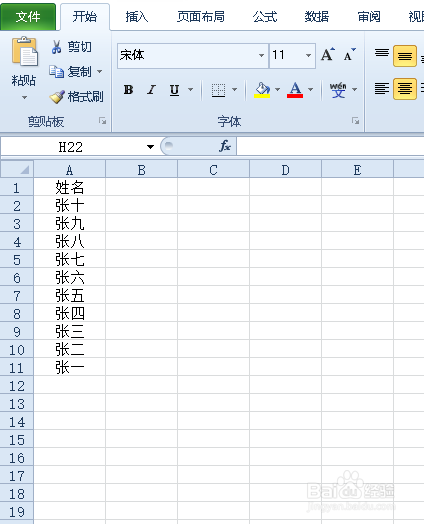Screen dimensions: 424x524
Task: Select the Format Painter brush
Action: (x=57, y=97)
